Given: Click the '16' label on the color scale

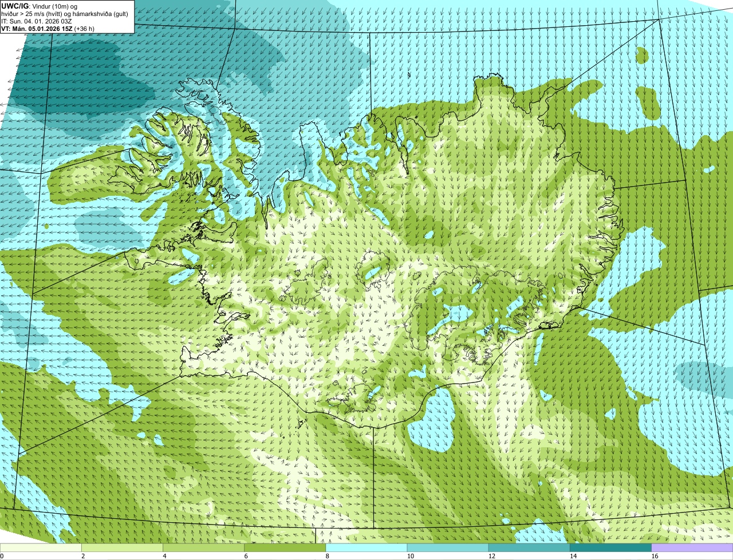Looking at the screenshot, I should [655, 556].
